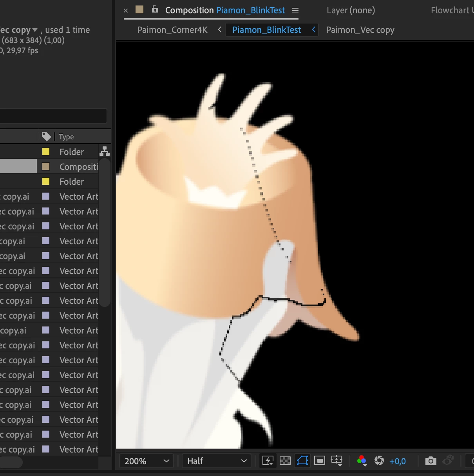The width and height of the screenshot is (474, 476).
Task: Navigate to Paimon_Corner4K in the breadcrumb
Action: [x=172, y=30]
